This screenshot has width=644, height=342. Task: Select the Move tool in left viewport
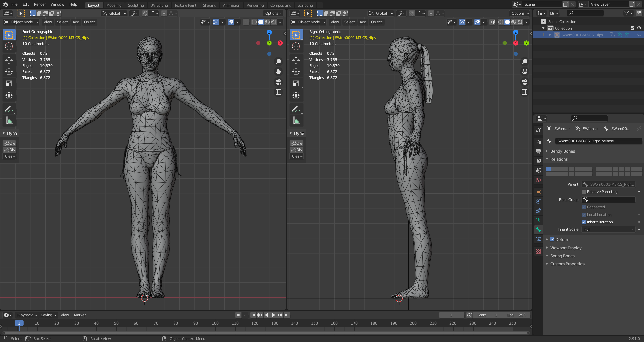pos(9,60)
